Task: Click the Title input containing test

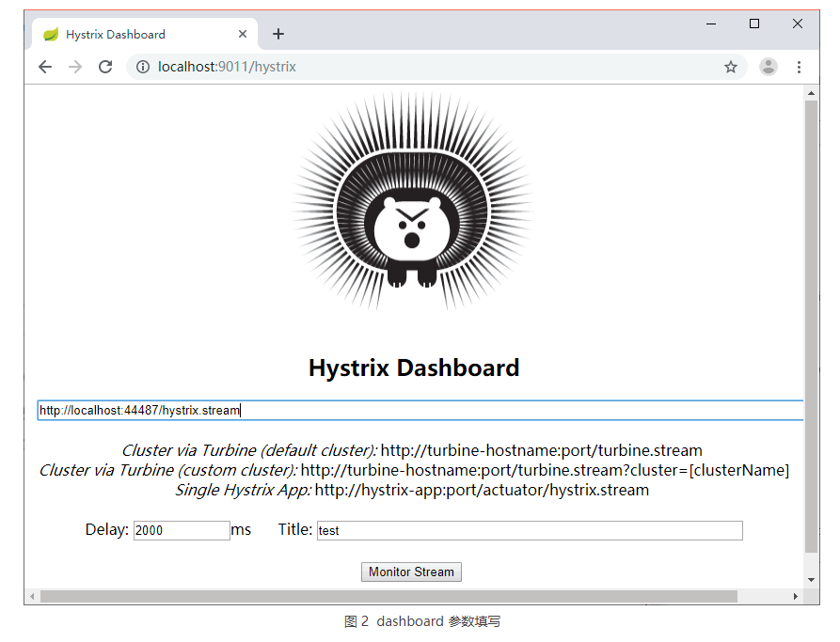Action: pyautogui.click(x=530, y=530)
